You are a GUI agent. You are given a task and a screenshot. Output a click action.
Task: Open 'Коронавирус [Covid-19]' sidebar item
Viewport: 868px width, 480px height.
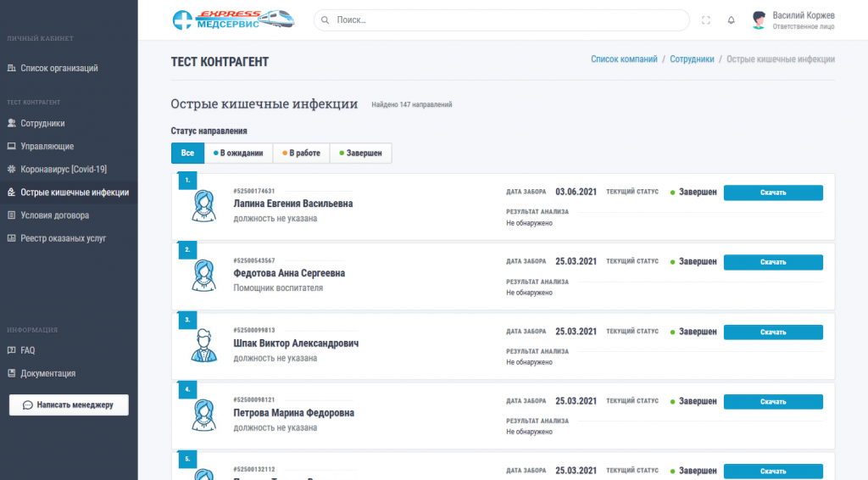coord(64,169)
